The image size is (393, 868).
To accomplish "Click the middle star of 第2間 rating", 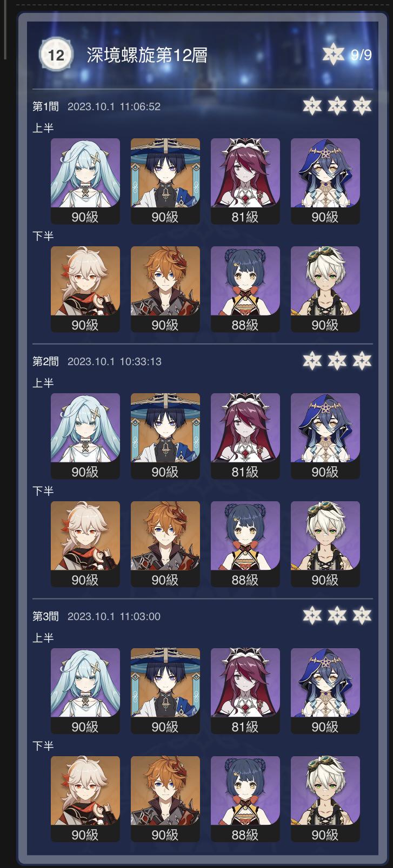I will (337, 360).
